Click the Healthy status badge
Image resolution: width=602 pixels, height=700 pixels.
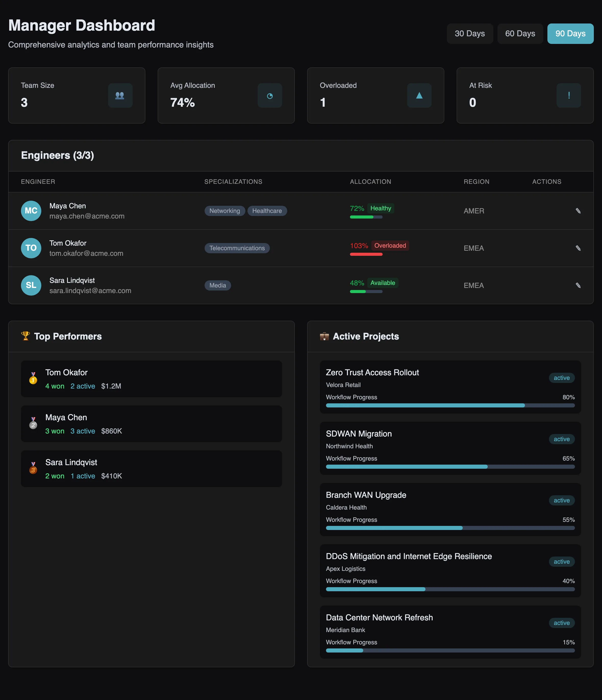coord(381,209)
